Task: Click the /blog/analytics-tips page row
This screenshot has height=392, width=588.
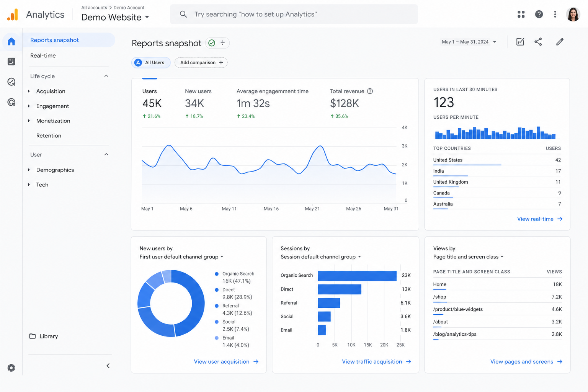Action: [497, 334]
